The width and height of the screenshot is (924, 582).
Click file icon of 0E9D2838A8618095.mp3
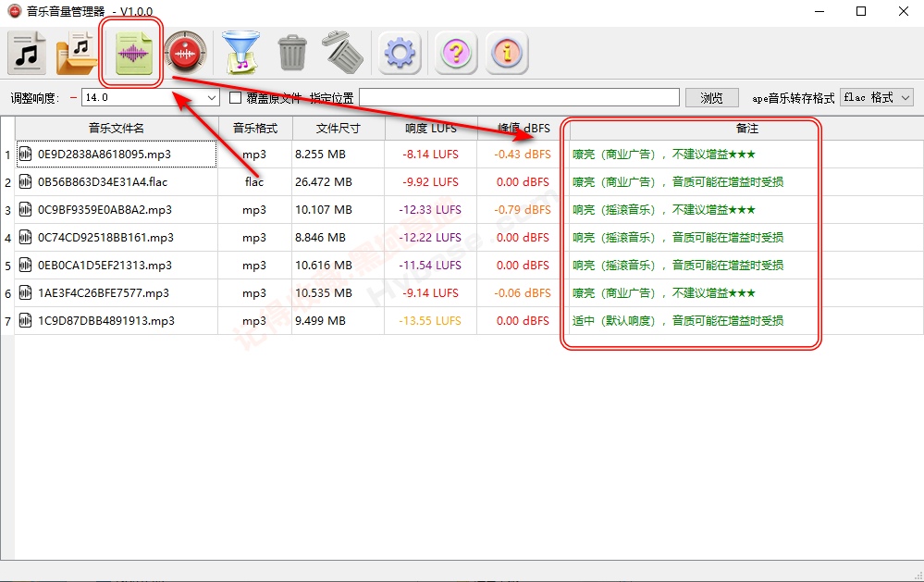25,155
